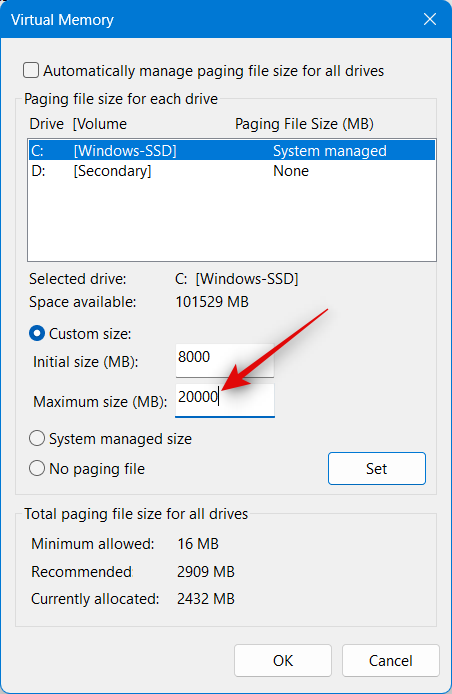Select the C: Windows-SSD drive row
452x694 pixels.
(232, 150)
